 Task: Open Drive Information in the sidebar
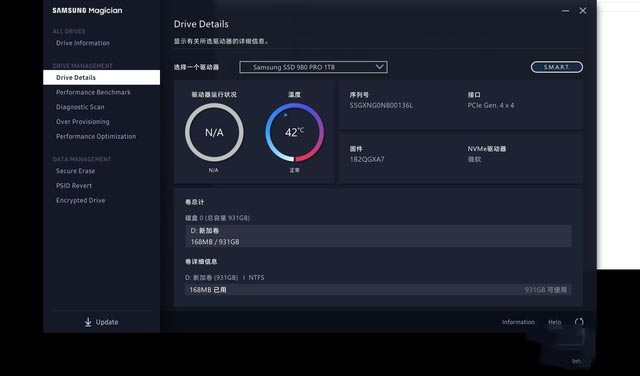(83, 43)
